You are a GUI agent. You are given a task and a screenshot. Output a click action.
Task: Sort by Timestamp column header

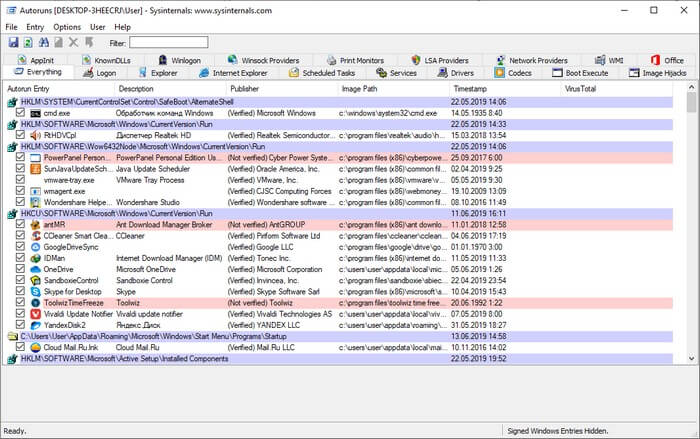[x=505, y=89]
